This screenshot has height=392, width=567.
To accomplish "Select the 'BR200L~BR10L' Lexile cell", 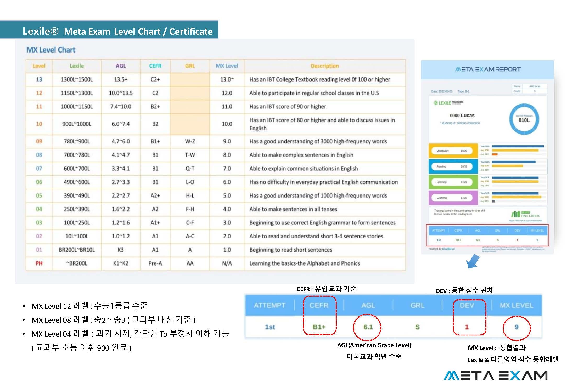I will pos(77,250).
